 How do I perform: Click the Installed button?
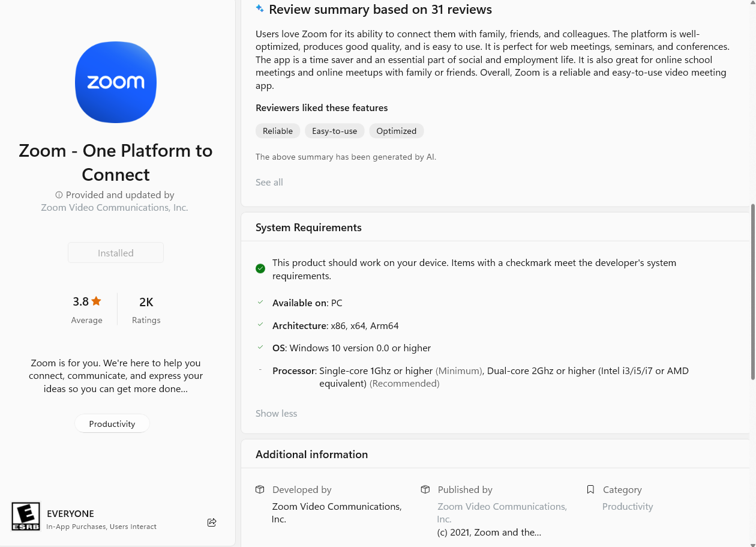[116, 253]
